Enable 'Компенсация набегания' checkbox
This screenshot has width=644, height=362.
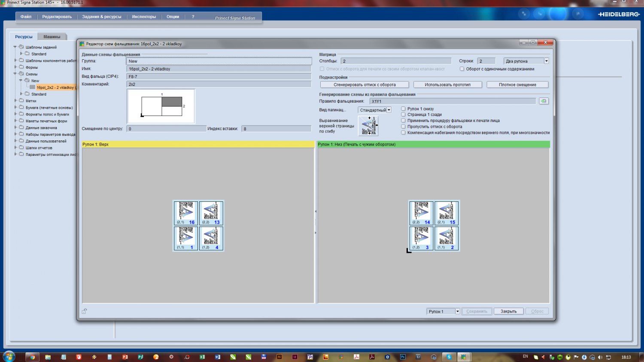(403, 133)
